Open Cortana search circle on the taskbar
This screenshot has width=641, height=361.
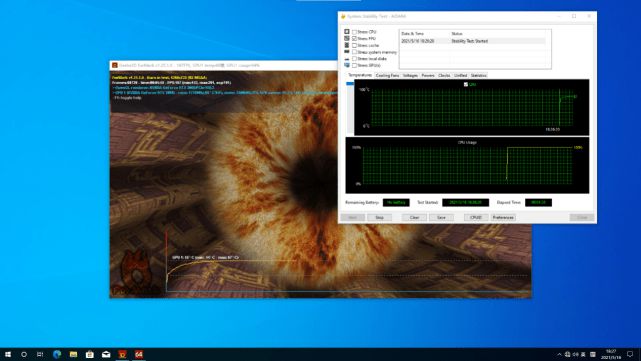(24, 354)
